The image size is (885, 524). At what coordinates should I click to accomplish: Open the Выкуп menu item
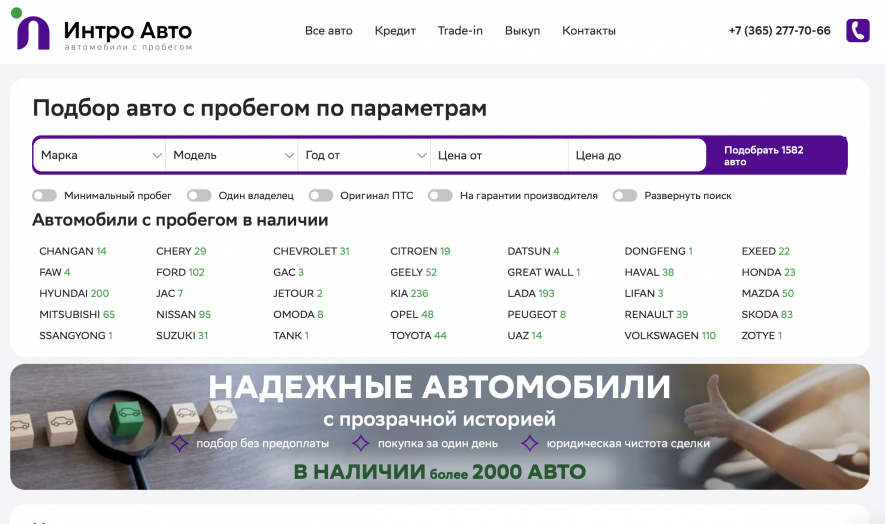tap(522, 30)
